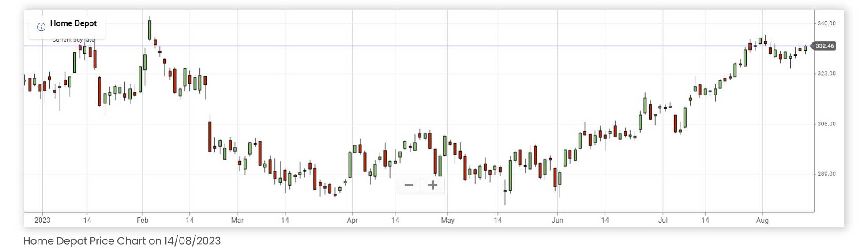Click the 323.00 price axis label
Screen dimensions: 868x251
827,73
